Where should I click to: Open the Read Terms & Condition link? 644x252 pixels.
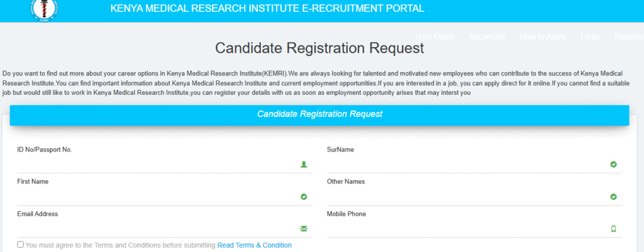point(254,245)
